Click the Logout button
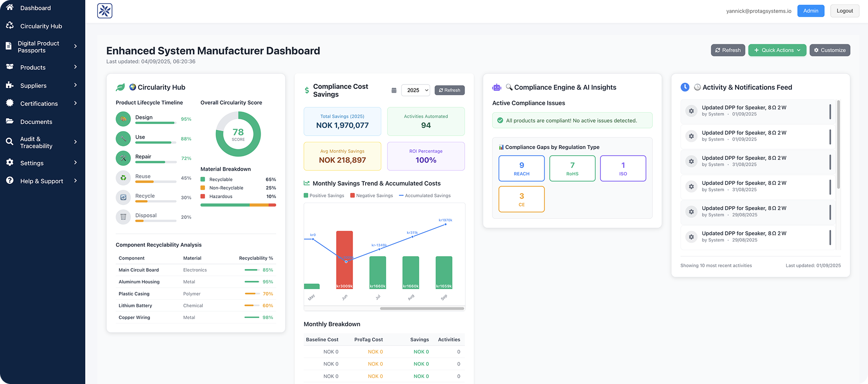The image size is (868, 384). [845, 11]
